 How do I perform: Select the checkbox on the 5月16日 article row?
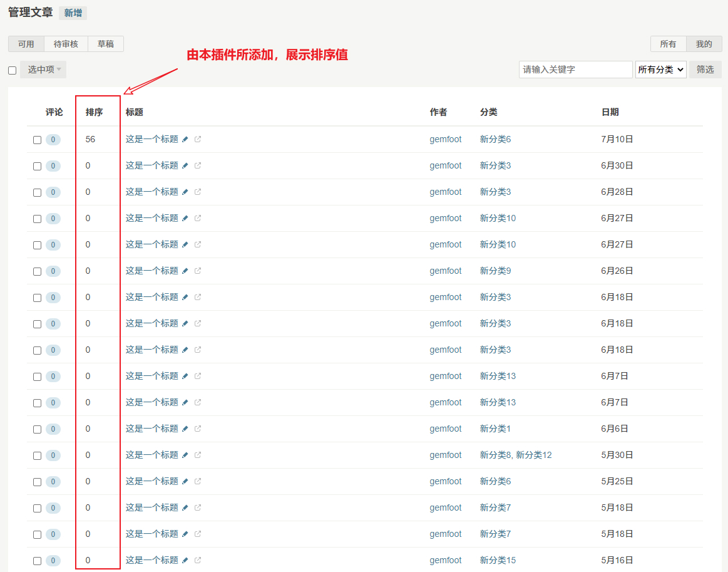pos(37,561)
